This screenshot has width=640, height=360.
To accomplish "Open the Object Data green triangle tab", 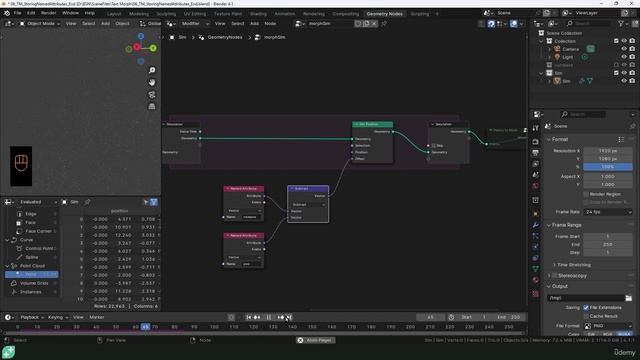I will click(x=536, y=269).
